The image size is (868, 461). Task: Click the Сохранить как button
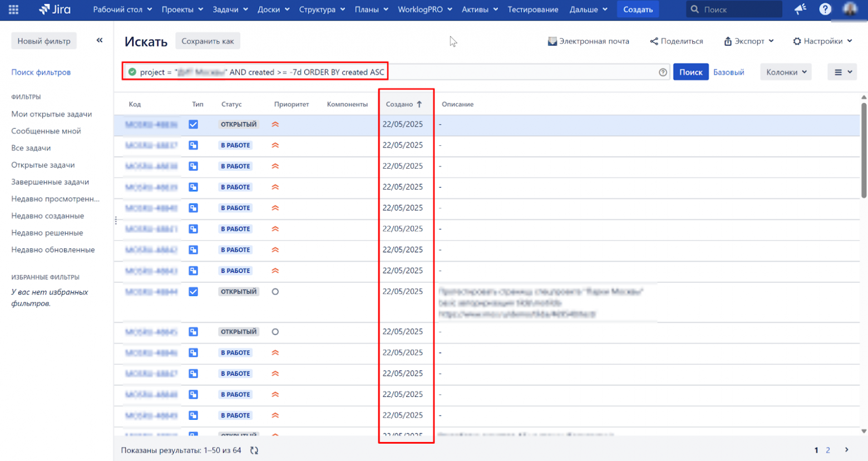[x=208, y=40]
